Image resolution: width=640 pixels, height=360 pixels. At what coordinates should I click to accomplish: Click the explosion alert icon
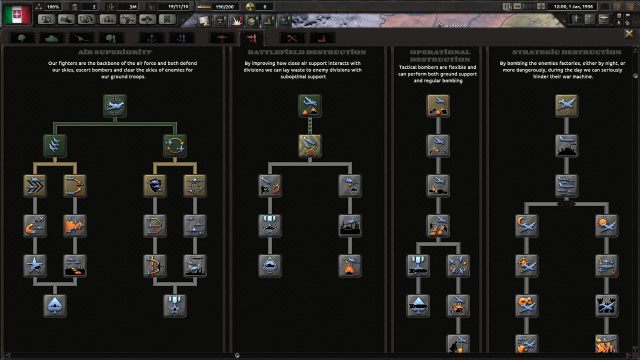(x=236, y=20)
